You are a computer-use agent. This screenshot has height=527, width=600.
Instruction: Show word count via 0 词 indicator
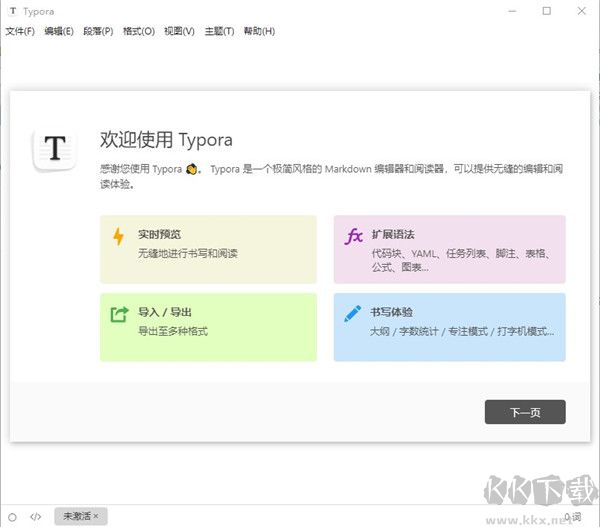573,516
